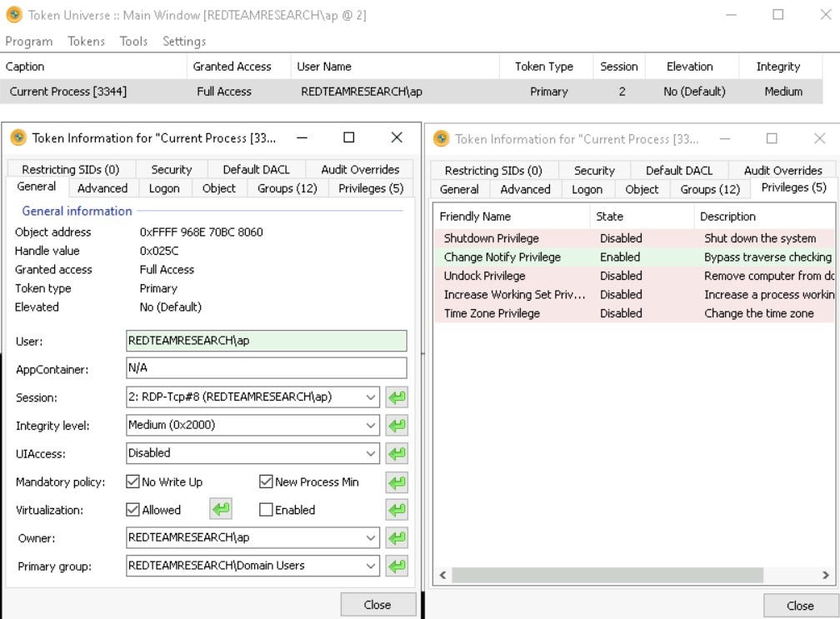The width and height of the screenshot is (840, 619).
Task: Click the AppContainer N/A field
Action: click(267, 368)
